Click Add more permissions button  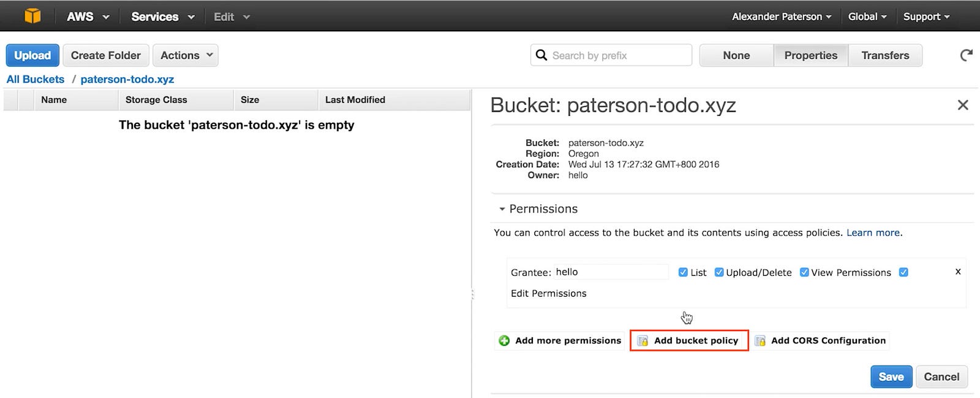[x=560, y=340]
